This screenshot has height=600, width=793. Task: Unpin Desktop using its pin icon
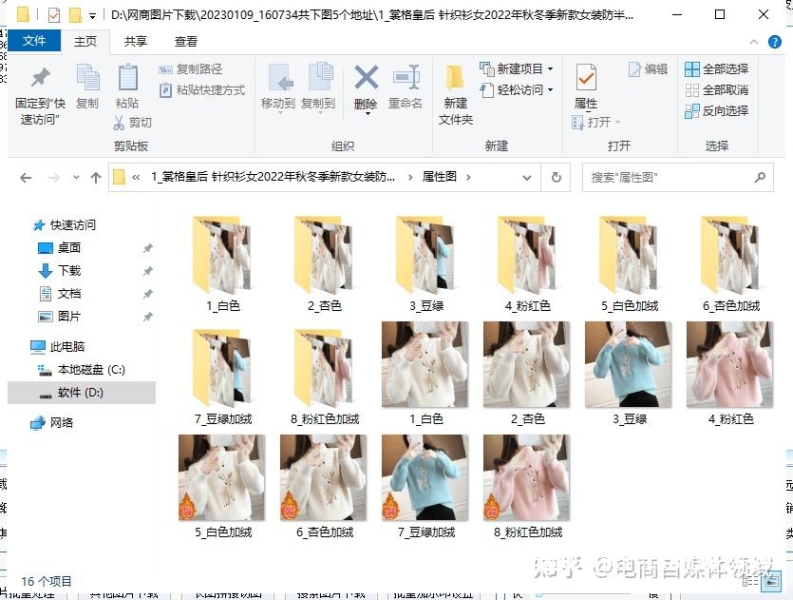(x=148, y=248)
